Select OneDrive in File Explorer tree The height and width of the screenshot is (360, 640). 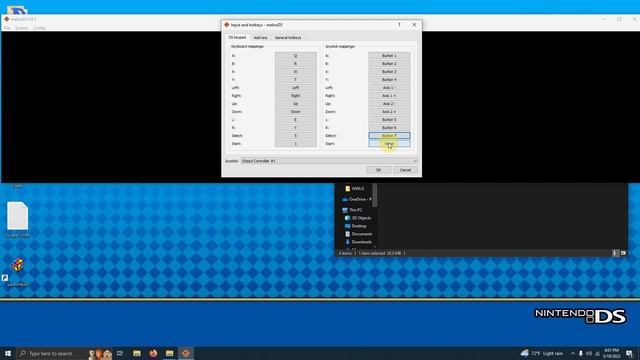pos(357,199)
